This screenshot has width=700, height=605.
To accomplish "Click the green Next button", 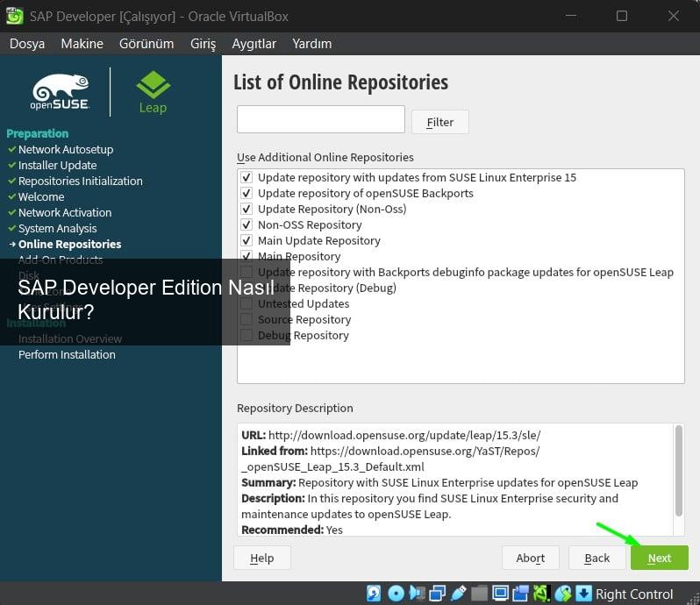I will click(x=659, y=558).
